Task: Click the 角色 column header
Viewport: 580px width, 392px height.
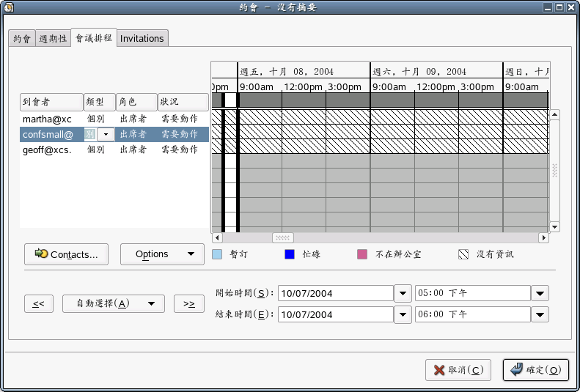Action: [136, 102]
